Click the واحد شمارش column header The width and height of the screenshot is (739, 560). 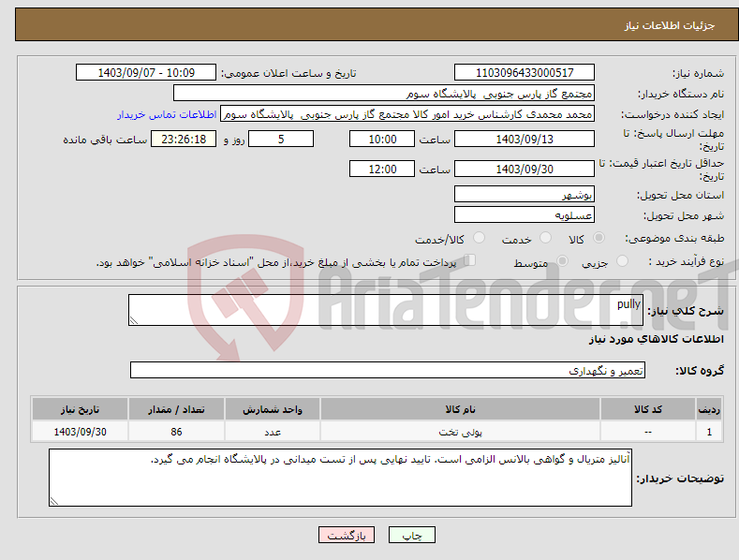[272, 409]
